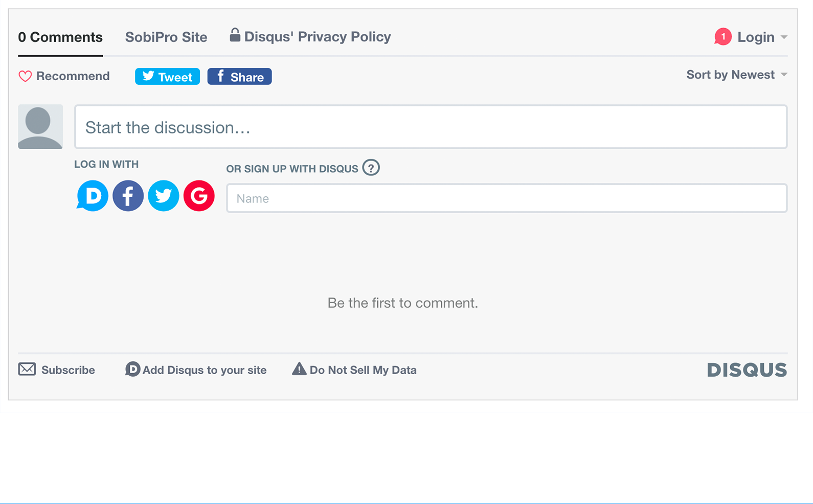The height and width of the screenshot is (504, 813).
Task: Log in with the Twitter bird icon
Action: pyautogui.click(x=164, y=196)
